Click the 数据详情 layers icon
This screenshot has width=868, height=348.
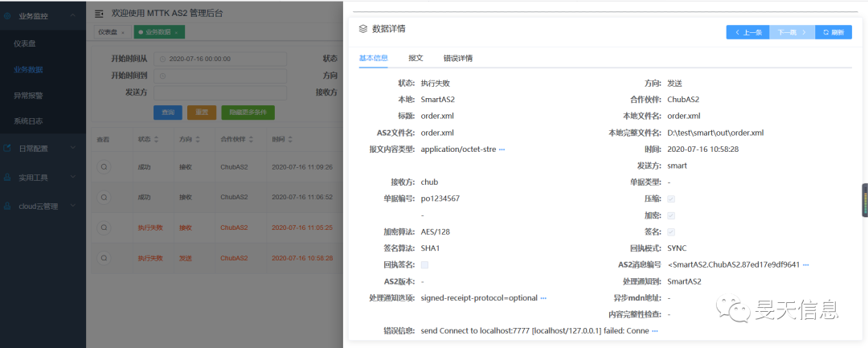[363, 29]
